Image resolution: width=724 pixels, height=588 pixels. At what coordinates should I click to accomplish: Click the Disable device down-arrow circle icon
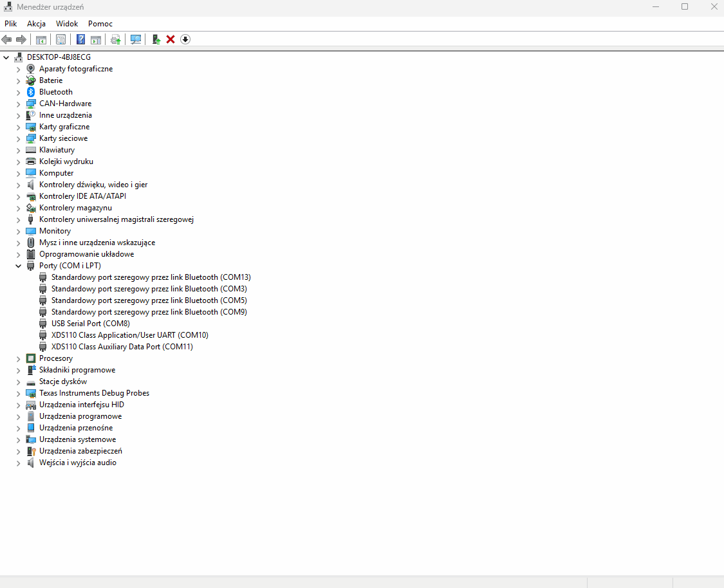[185, 40]
